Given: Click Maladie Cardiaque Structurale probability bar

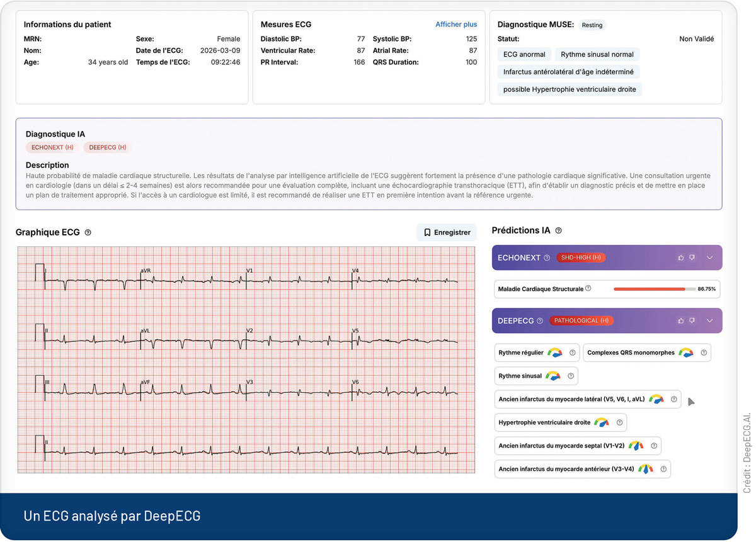Looking at the screenshot, I should point(655,289).
